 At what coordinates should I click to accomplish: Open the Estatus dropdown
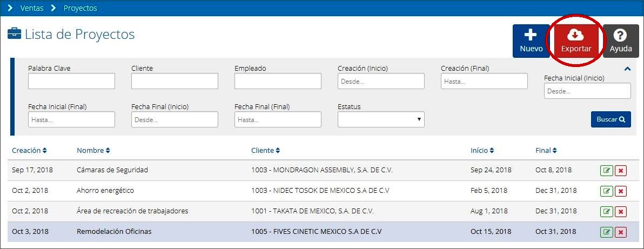click(x=381, y=119)
